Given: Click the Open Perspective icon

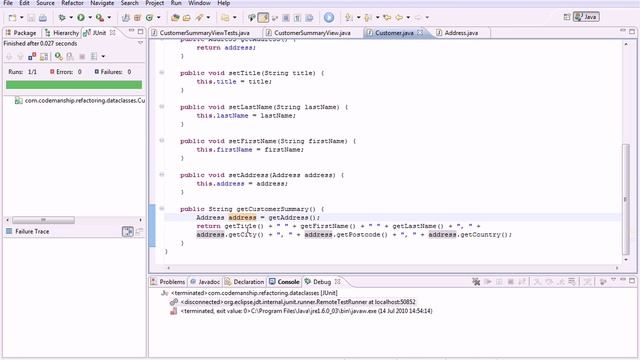Looking at the screenshot, I should pos(567,17).
